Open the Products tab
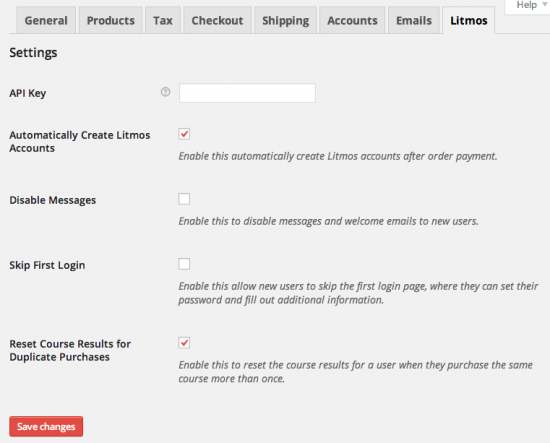Screen dimensions: 550x443 coord(110,21)
